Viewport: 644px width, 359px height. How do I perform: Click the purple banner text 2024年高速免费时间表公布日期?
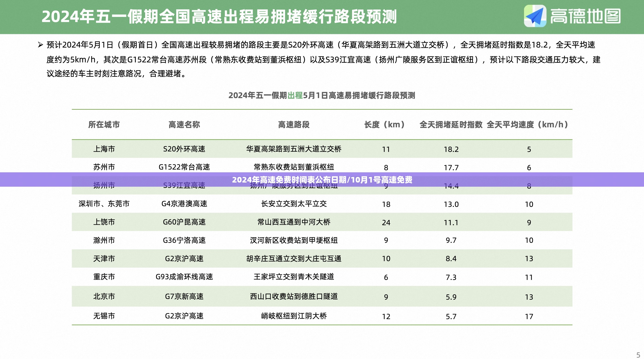point(289,180)
